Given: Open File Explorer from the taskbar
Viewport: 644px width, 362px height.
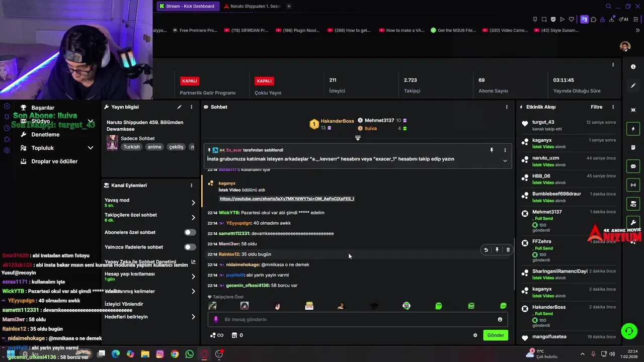Looking at the screenshot, I should pyautogui.click(x=145, y=354).
